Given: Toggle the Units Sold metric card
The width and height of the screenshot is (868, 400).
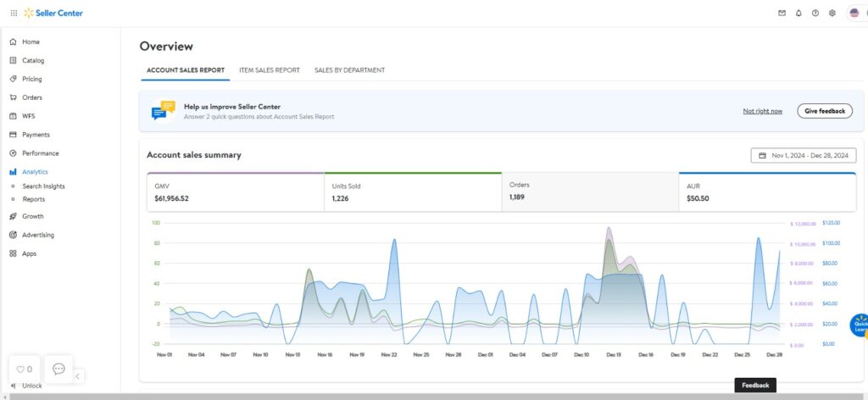Looking at the screenshot, I should click(x=413, y=192).
